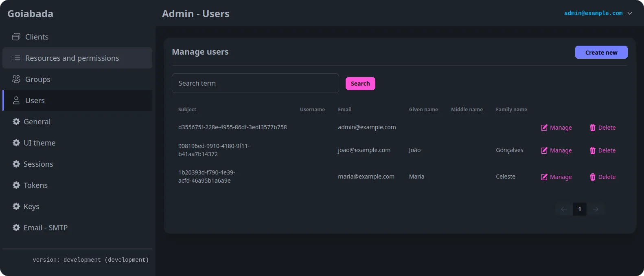This screenshot has height=276, width=644.
Task: Click page number 1 in pagination
Action: tap(580, 209)
